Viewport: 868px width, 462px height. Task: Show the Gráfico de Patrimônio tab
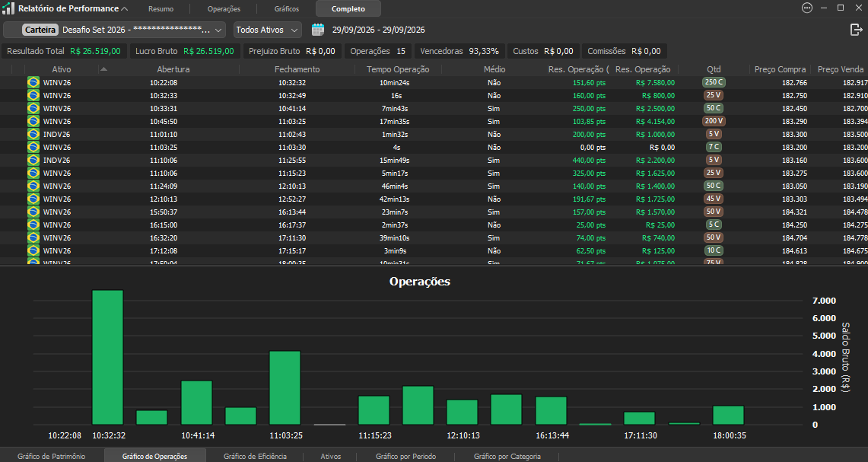tap(52, 456)
